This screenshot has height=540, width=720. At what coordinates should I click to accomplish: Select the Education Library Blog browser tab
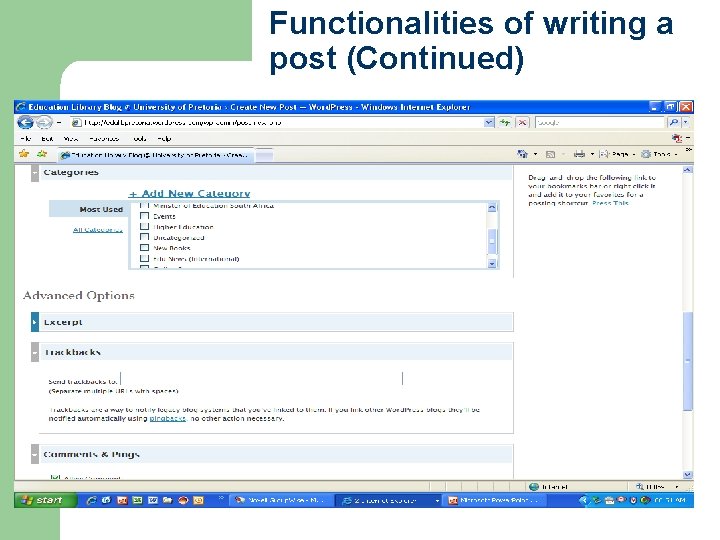155,155
